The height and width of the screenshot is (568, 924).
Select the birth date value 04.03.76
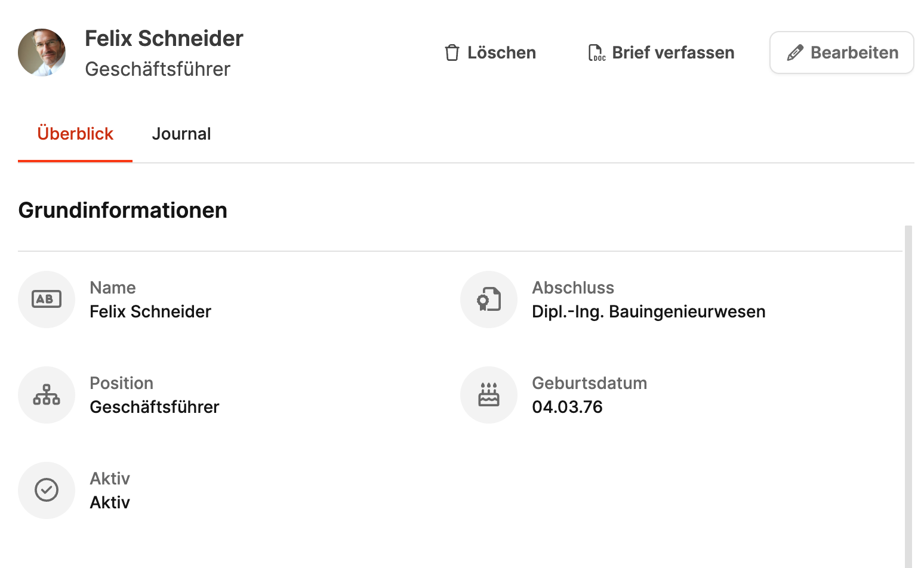[567, 407]
